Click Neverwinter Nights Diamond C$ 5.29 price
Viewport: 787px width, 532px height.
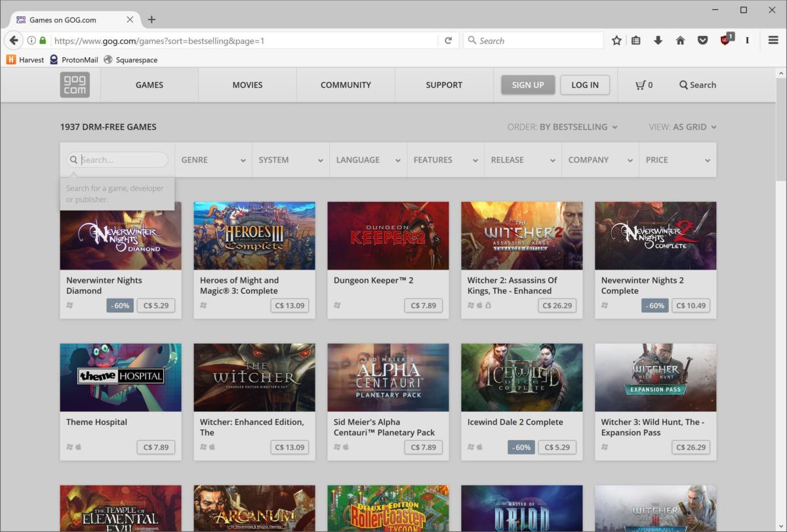(156, 306)
